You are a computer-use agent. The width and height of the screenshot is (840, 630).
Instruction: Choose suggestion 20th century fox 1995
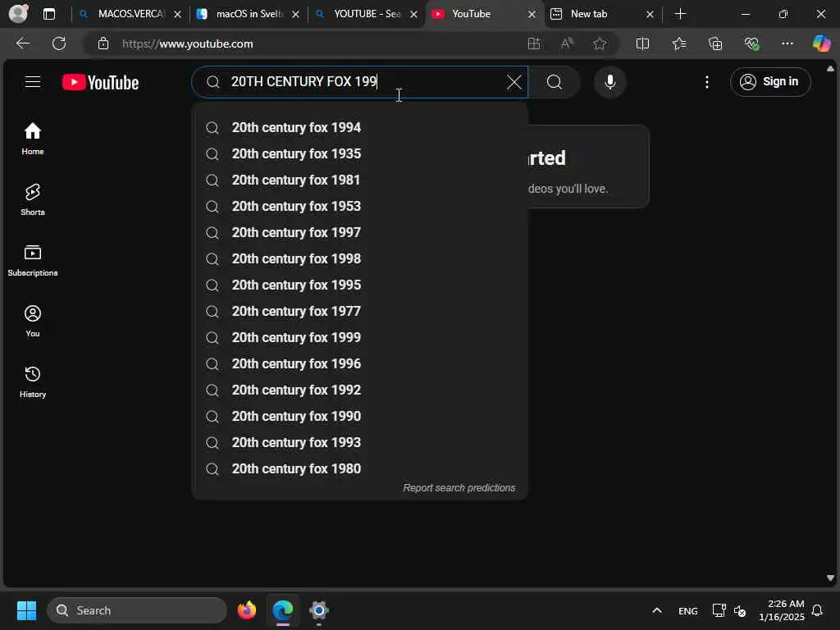coord(360,285)
